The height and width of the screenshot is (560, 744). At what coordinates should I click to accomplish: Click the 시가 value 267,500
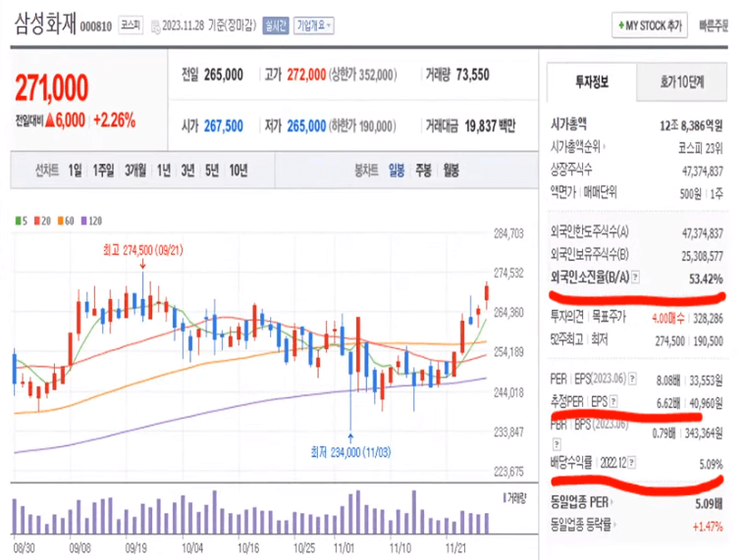click(x=224, y=126)
